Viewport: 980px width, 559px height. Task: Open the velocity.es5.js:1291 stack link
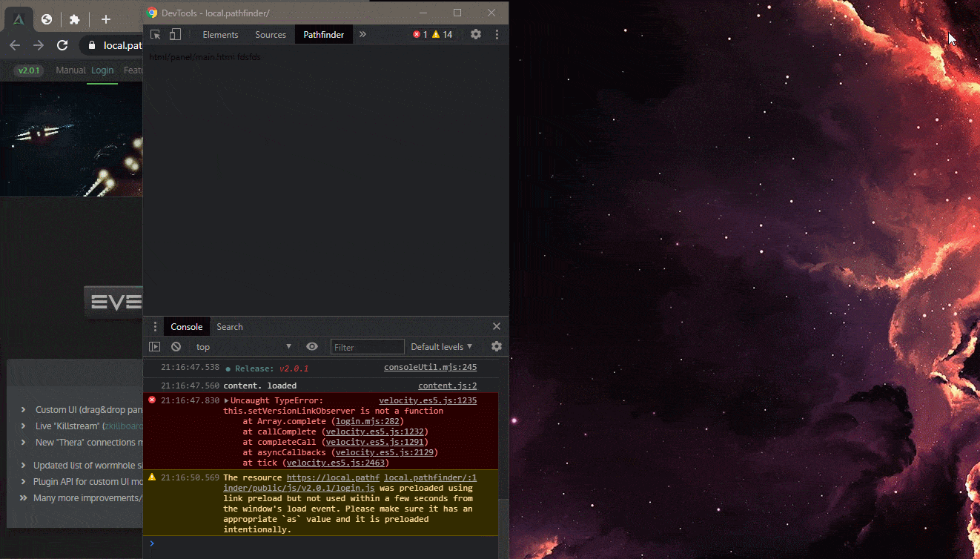(x=374, y=443)
